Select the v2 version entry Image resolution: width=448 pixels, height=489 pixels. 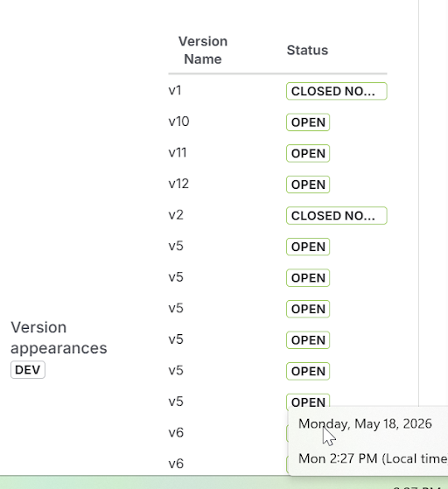[x=176, y=215]
